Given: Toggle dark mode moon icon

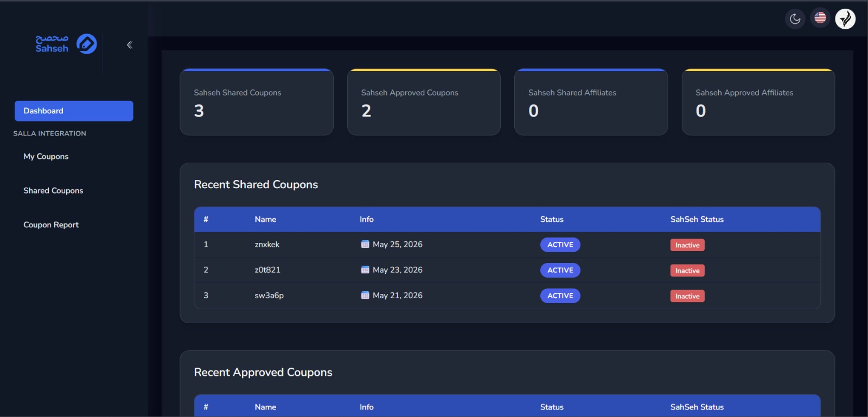Looking at the screenshot, I should (795, 19).
